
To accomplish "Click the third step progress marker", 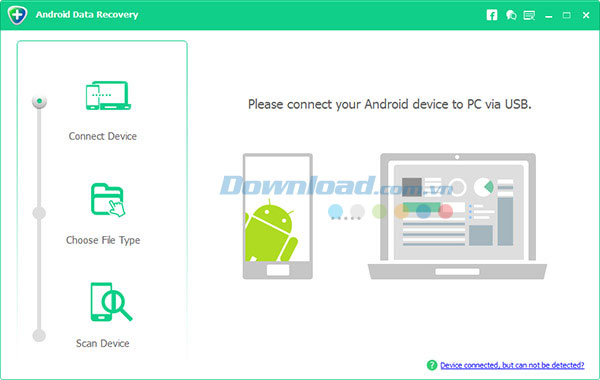I will (x=39, y=336).
